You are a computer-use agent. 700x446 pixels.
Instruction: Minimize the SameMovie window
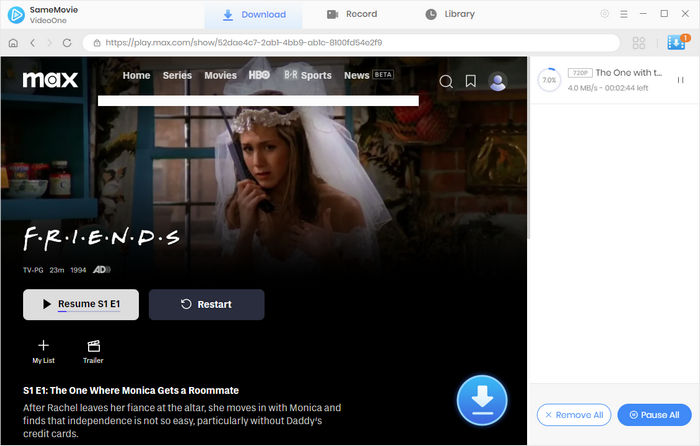click(643, 14)
